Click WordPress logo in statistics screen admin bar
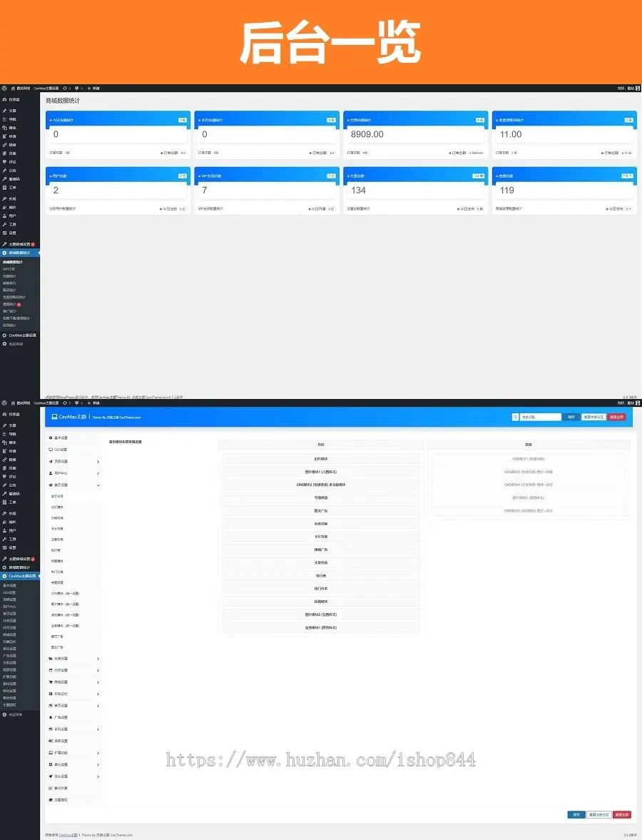The image size is (642, 840). 4,88
